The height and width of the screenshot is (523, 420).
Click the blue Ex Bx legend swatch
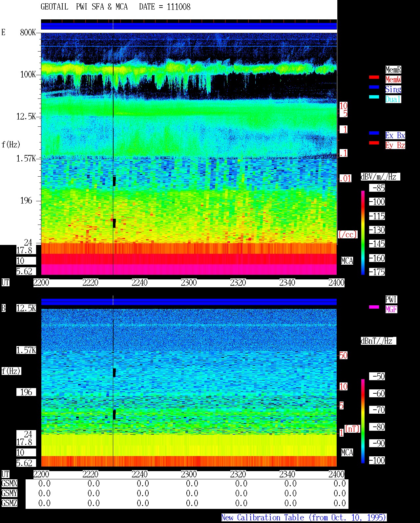pos(374,133)
